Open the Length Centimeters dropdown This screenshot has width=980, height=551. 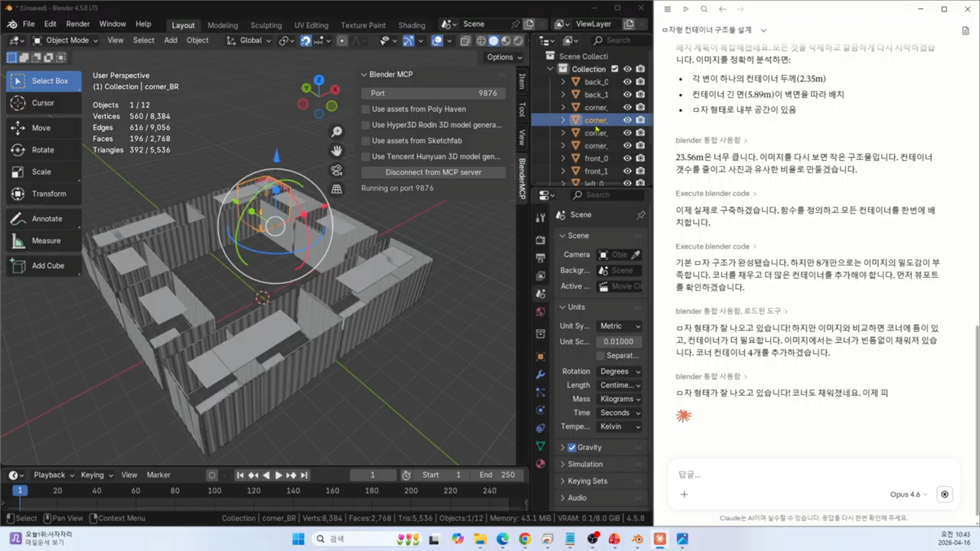(x=620, y=385)
